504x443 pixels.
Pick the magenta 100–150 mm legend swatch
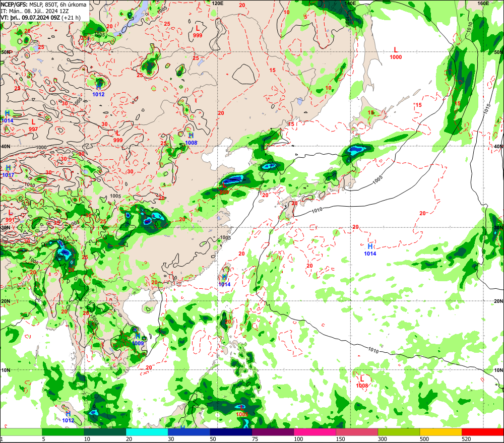point(315,432)
